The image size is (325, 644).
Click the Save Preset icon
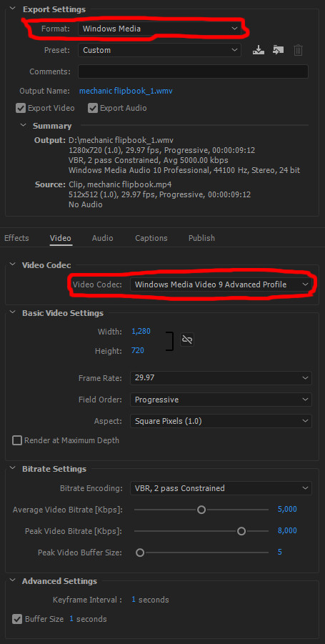[x=258, y=51]
